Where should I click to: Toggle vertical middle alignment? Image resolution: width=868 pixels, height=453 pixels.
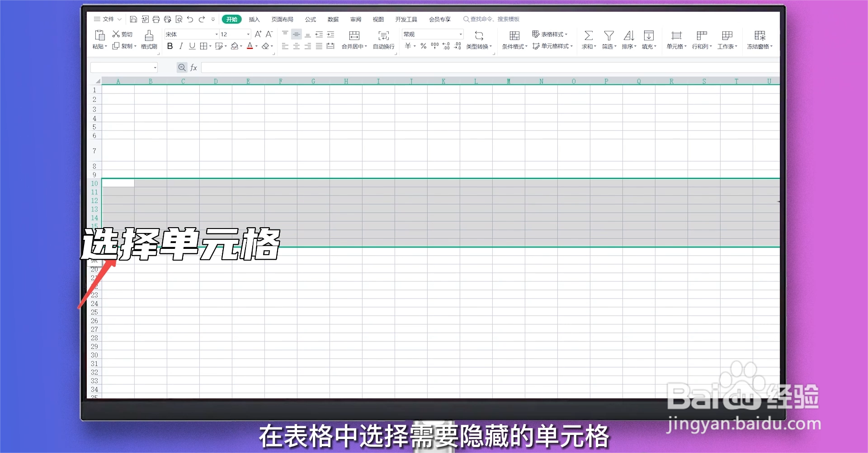[297, 34]
